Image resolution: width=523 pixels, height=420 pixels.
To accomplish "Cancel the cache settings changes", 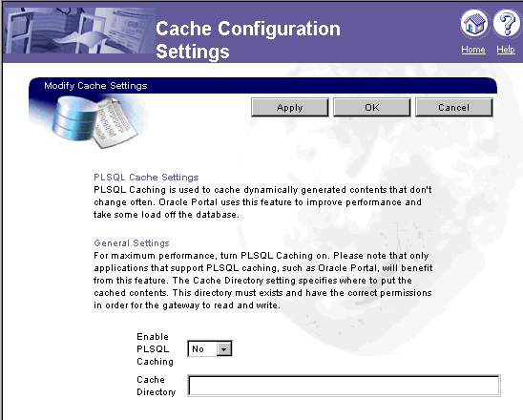I will point(453,108).
